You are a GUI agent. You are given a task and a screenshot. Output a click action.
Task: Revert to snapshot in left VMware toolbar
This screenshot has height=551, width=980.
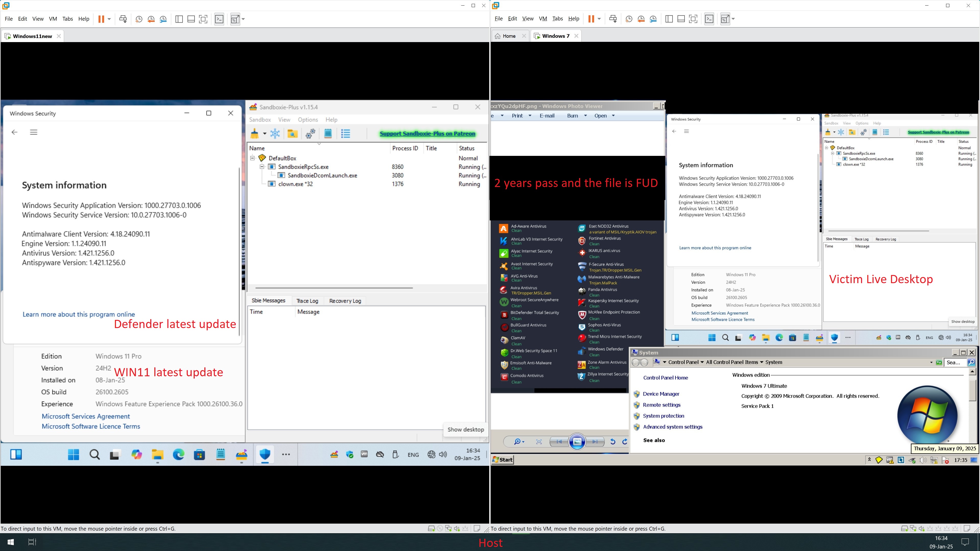point(151,19)
